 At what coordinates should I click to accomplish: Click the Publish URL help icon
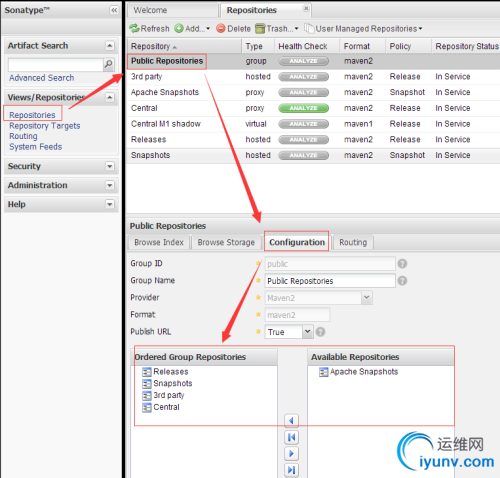[x=320, y=332]
